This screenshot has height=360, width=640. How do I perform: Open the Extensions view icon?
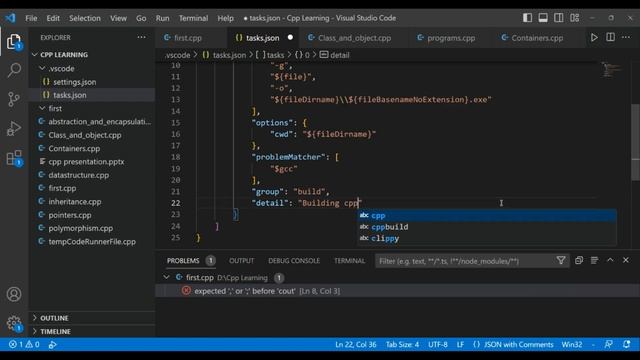14,158
